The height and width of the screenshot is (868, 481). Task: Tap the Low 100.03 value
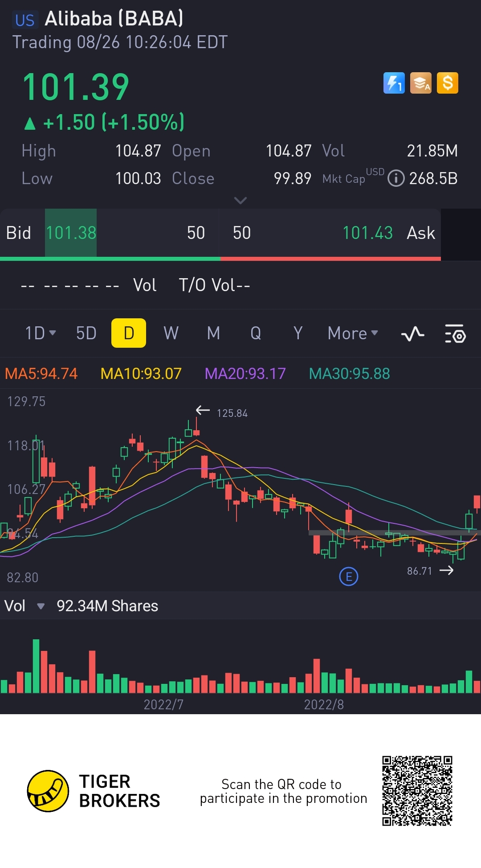pyautogui.click(x=138, y=178)
